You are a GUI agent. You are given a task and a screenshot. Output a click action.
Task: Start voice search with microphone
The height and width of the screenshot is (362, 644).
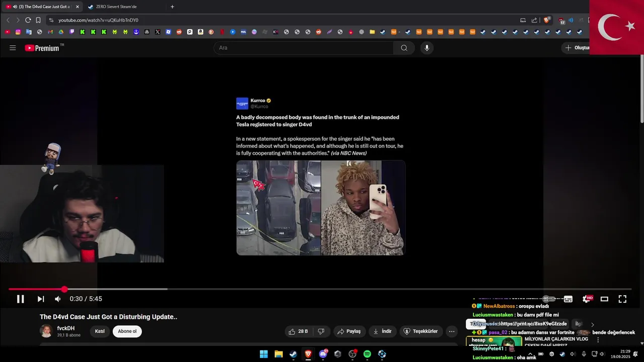(x=427, y=48)
